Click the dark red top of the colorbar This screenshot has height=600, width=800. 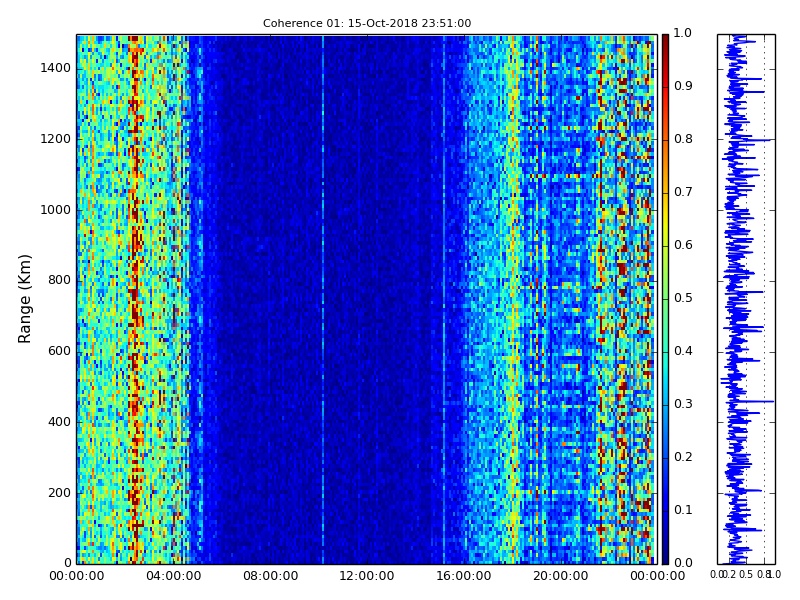665,43
